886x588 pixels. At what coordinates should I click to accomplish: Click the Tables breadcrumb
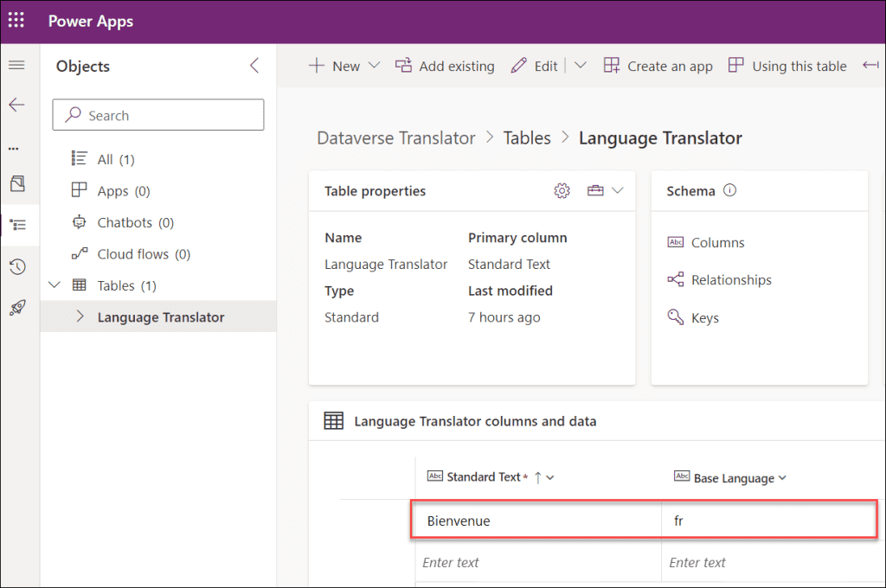point(527,137)
